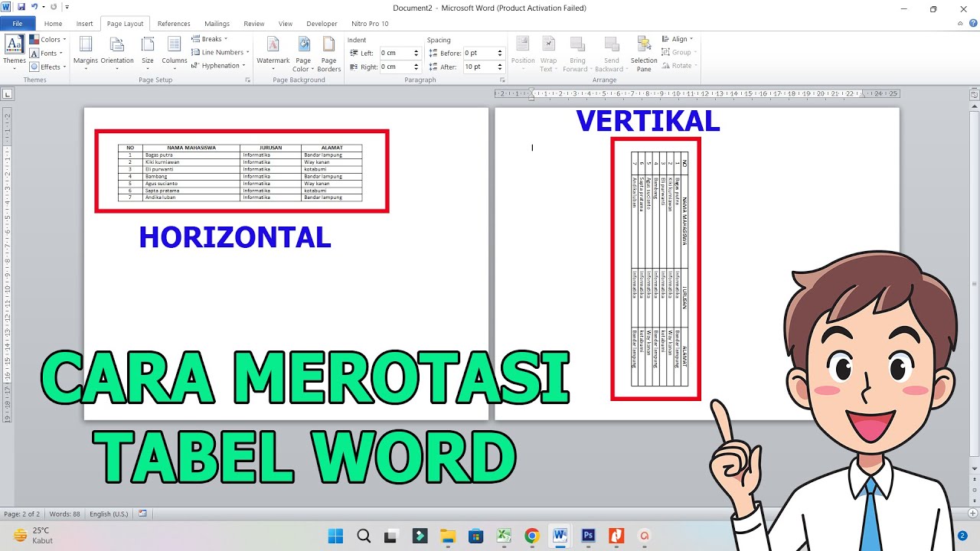Open the Review tab
Viewport: 980px width, 551px height.
[254, 24]
